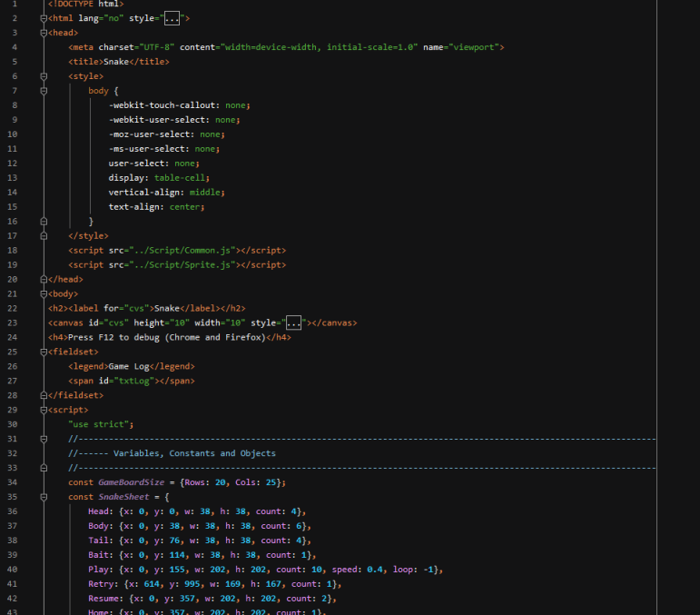Expand folded style attribute in html tag
The width and height of the screenshot is (700, 615).
(x=172, y=18)
